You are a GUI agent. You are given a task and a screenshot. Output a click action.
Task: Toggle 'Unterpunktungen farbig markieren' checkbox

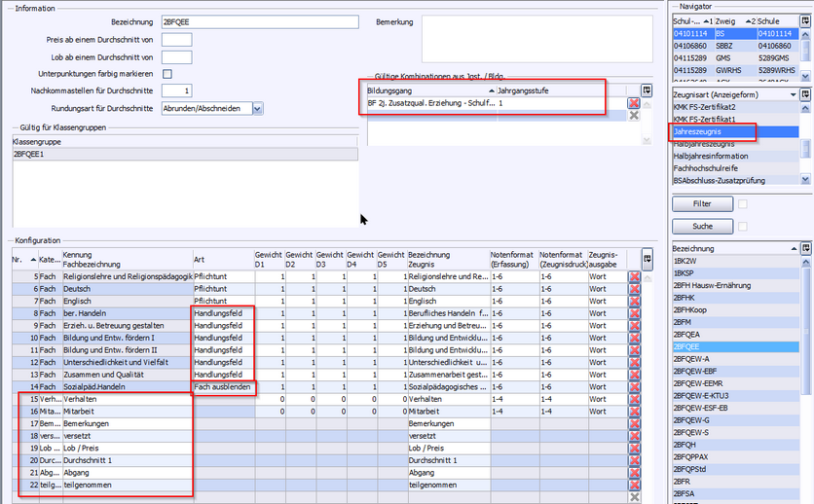[x=167, y=74]
